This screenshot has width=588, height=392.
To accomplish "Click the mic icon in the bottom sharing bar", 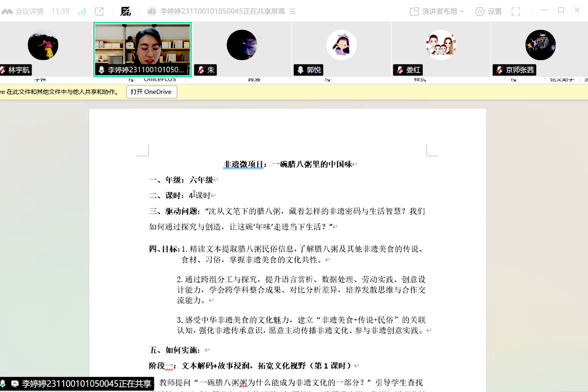I will [x=5, y=384].
